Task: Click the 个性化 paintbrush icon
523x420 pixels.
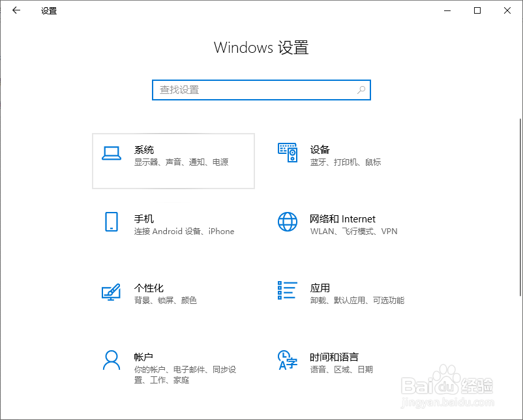Action: [112, 292]
